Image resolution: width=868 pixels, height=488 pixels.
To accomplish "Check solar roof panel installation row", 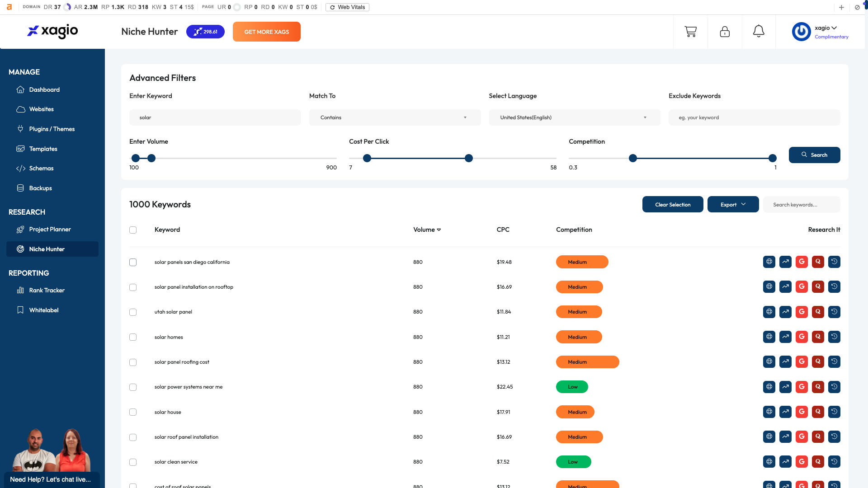I will 133,437.
